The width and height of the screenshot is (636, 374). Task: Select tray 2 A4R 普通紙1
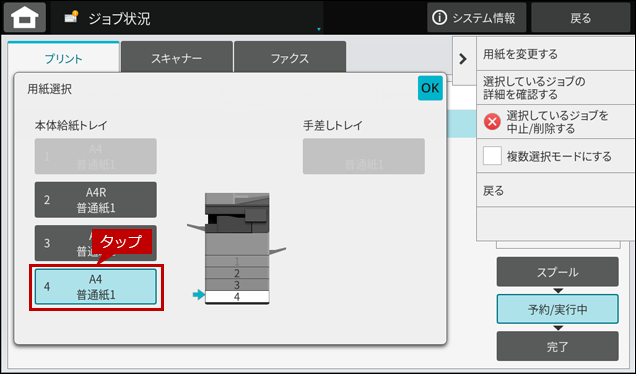click(96, 200)
